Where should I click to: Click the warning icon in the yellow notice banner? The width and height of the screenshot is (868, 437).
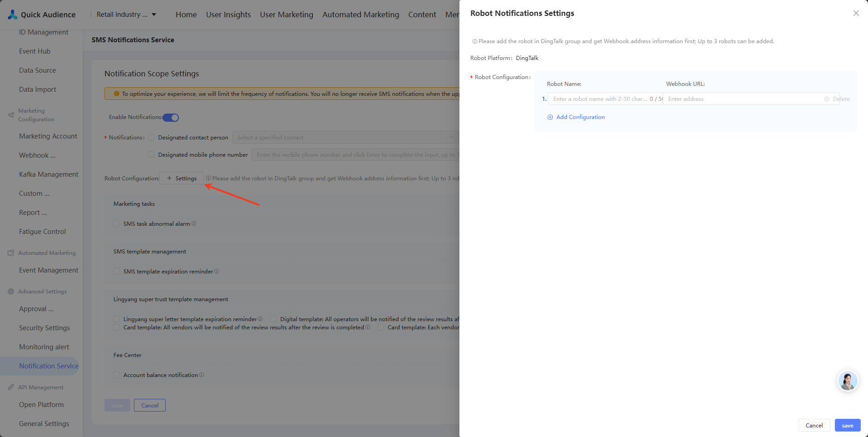(x=117, y=94)
